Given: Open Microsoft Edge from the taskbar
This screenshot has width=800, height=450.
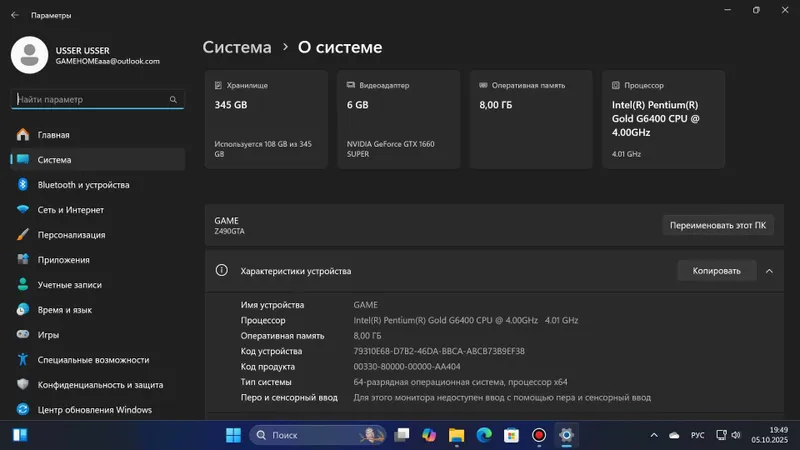Looking at the screenshot, I should click(484, 435).
